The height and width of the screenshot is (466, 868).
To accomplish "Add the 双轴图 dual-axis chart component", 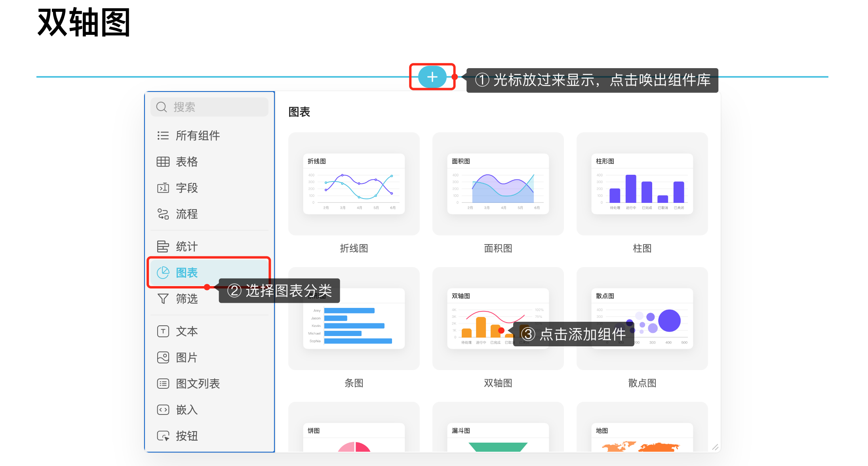I will [x=498, y=319].
